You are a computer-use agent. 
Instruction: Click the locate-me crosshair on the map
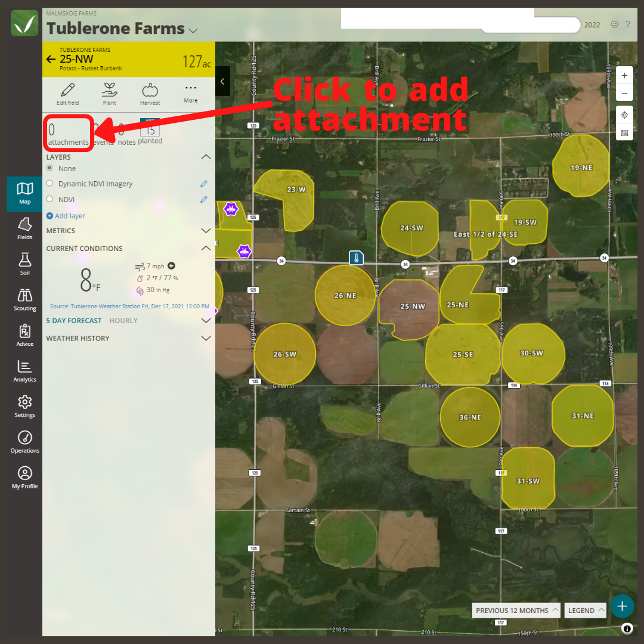coord(624,114)
